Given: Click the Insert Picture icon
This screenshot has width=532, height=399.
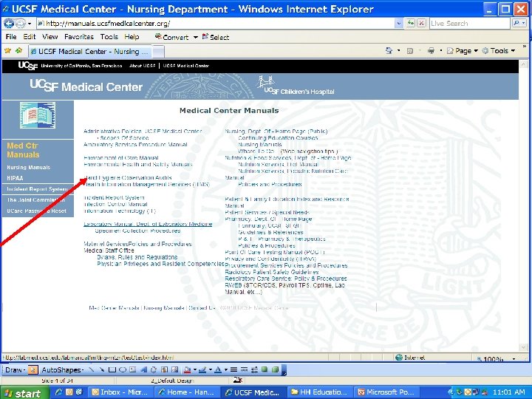Looking at the screenshot, I should [174, 369].
